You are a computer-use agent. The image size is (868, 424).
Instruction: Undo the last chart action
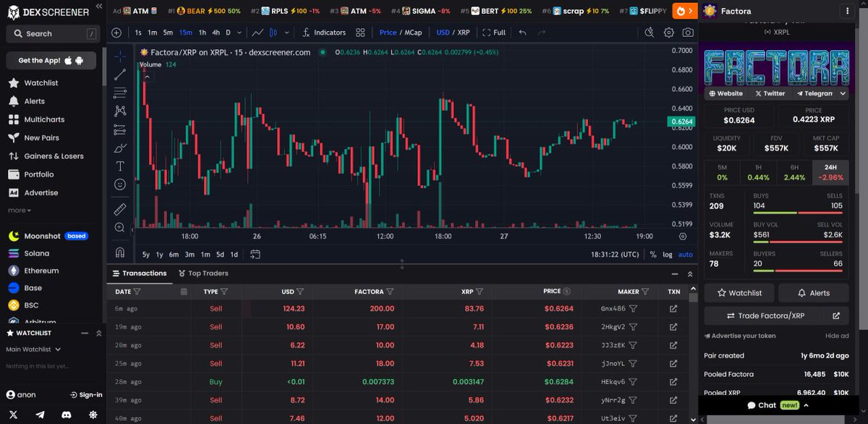tap(522, 33)
